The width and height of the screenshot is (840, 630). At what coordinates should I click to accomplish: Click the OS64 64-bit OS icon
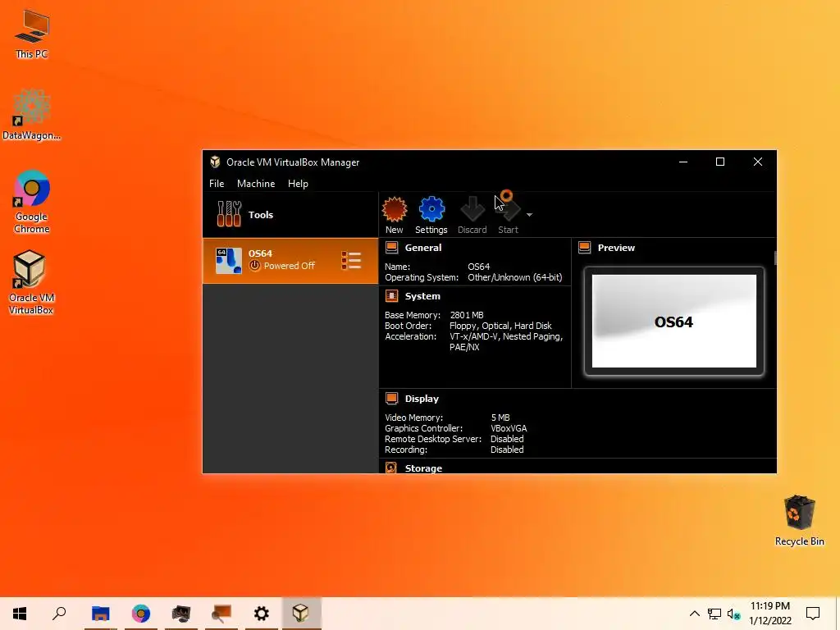tap(229, 261)
